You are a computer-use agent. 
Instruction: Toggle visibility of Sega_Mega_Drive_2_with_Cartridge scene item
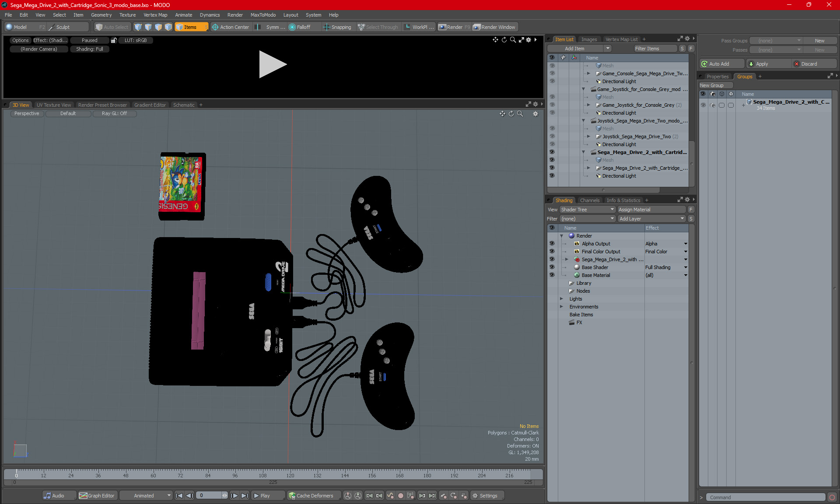click(x=552, y=152)
